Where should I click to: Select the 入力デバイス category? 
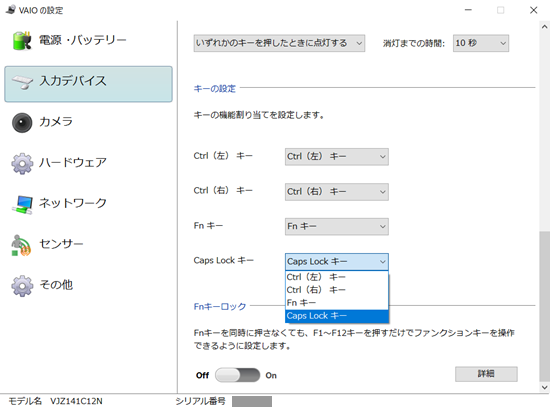(x=88, y=84)
